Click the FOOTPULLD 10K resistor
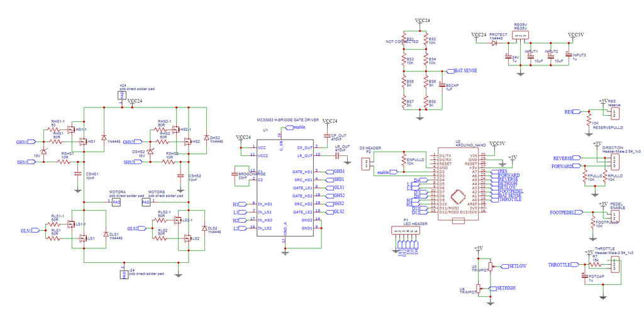The image size is (644, 317). 594,221
